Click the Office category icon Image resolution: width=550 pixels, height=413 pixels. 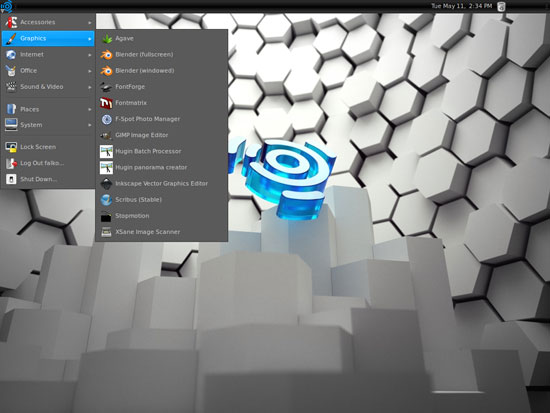(x=11, y=71)
